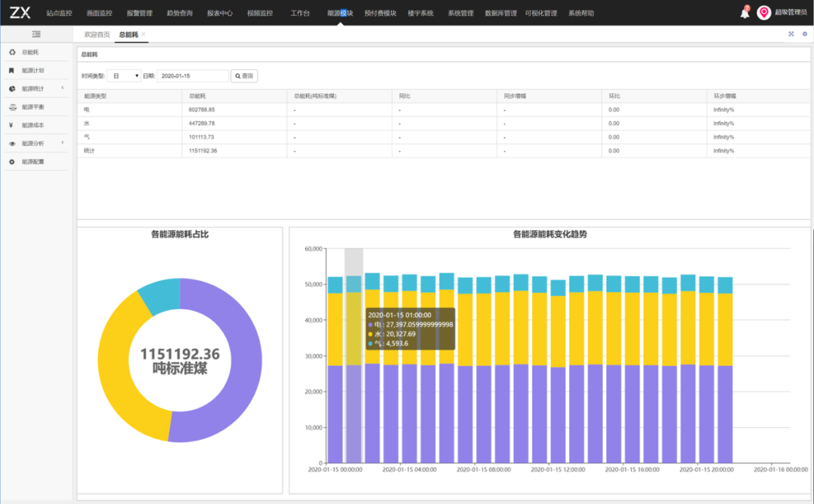Click the fullscreen icon at the top right

point(791,34)
